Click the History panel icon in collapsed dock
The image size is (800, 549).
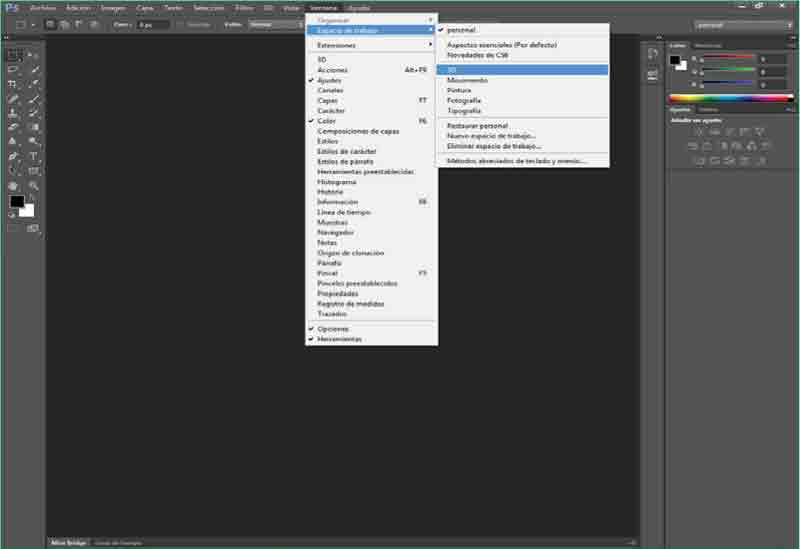[x=652, y=53]
